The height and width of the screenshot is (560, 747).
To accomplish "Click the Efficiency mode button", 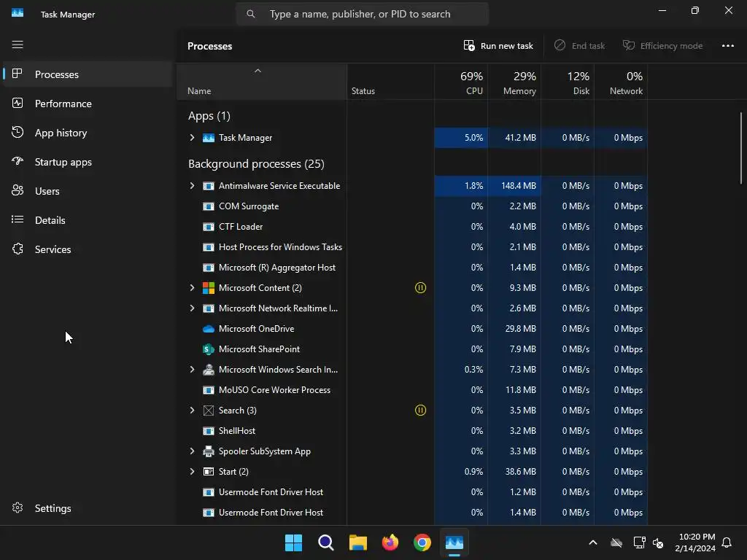I will click(662, 46).
